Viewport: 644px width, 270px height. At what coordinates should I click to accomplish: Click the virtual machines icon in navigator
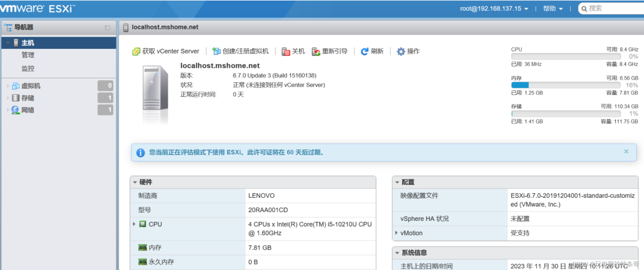16,86
